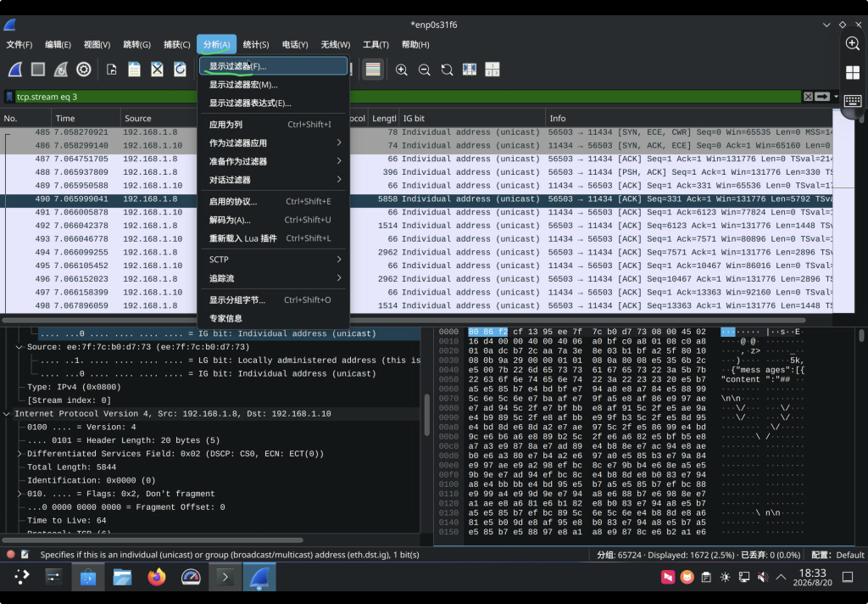This screenshot has height=604, width=868.
Task: Apply display filter arrow button
Action: coord(822,97)
